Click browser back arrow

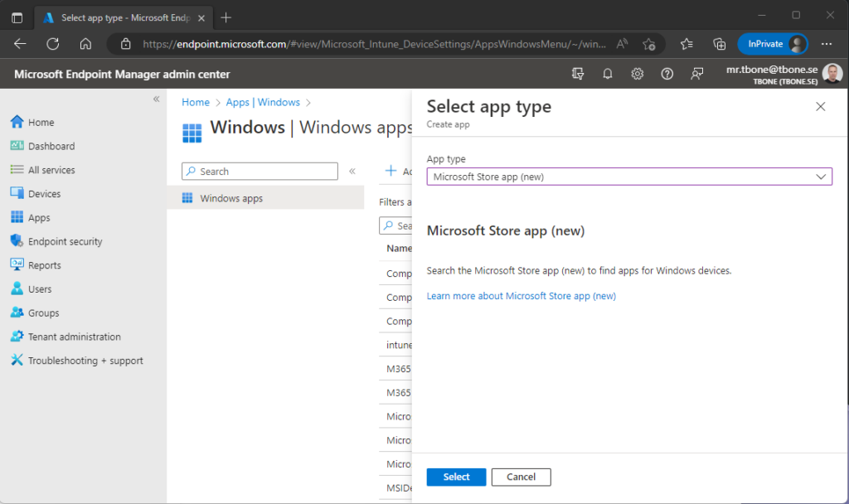tap(20, 44)
